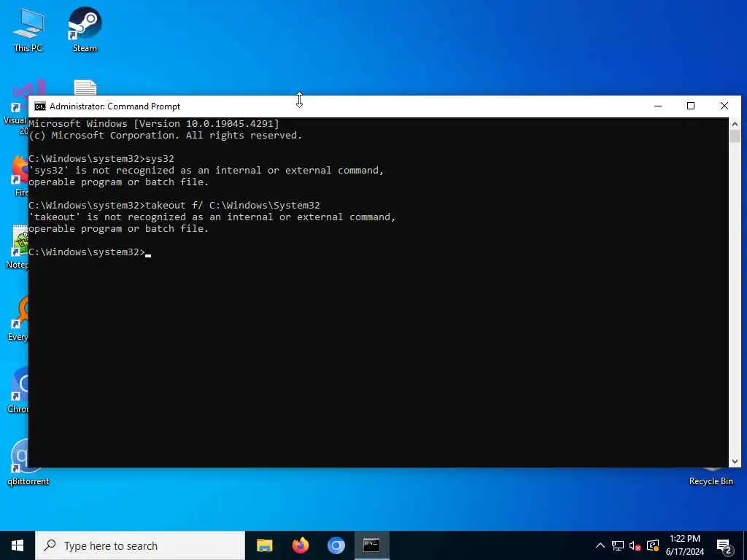This screenshot has height=560, width=747.
Task: Click the scrollbar down arrow in Command Prompt
Action: click(735, 462)
